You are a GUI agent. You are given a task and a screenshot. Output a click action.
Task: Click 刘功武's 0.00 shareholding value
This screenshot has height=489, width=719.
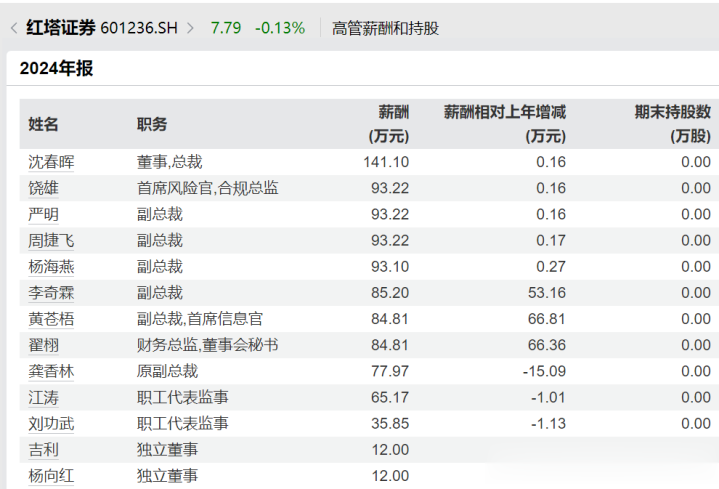pos(696,423)
